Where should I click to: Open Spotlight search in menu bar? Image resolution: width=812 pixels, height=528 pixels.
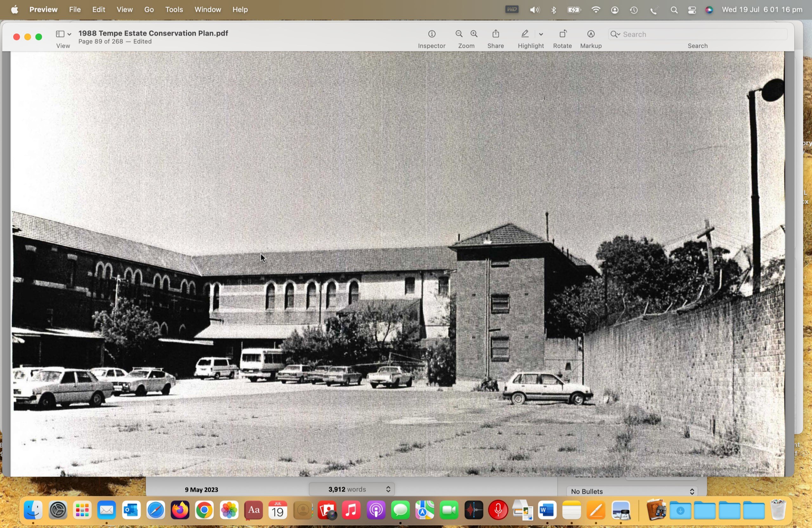coord(674,10)
